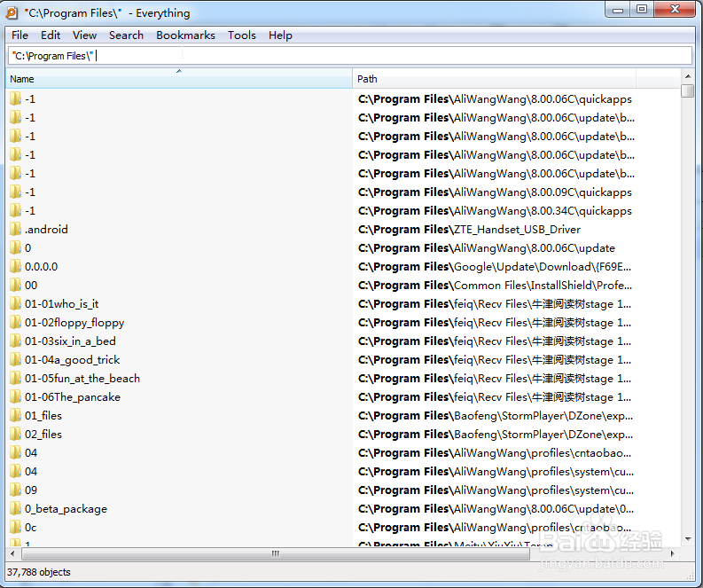This screenshot has width=703, height=588.
Task: Select the folder named 0c
Action: pyautogui.click(x=30, y=527)
